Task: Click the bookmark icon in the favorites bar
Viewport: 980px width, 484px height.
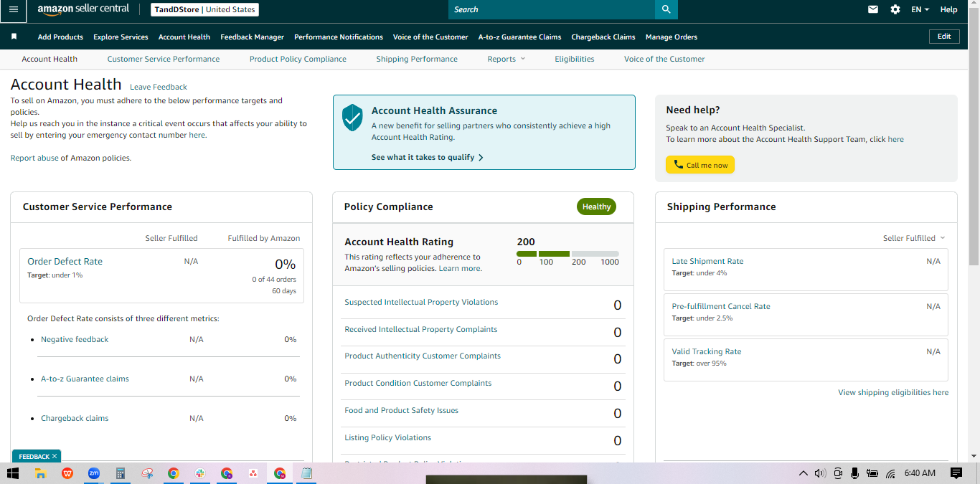Action: click(x=14, y=37)
